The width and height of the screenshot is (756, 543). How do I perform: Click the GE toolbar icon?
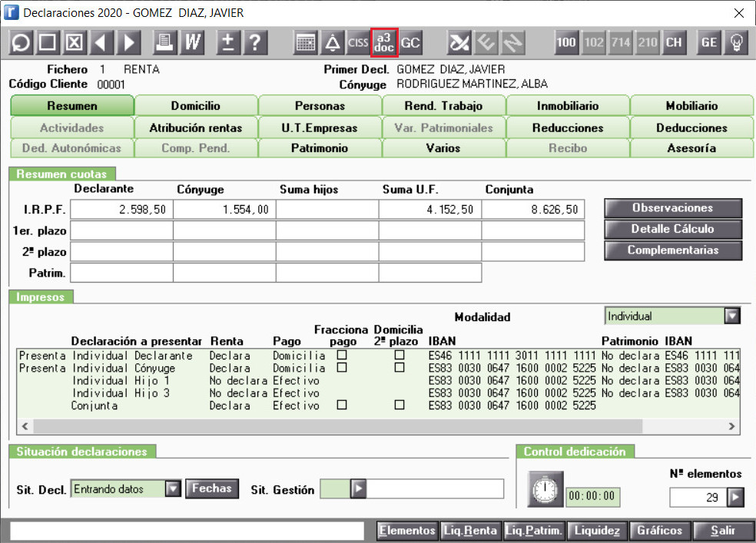[708, 42]
